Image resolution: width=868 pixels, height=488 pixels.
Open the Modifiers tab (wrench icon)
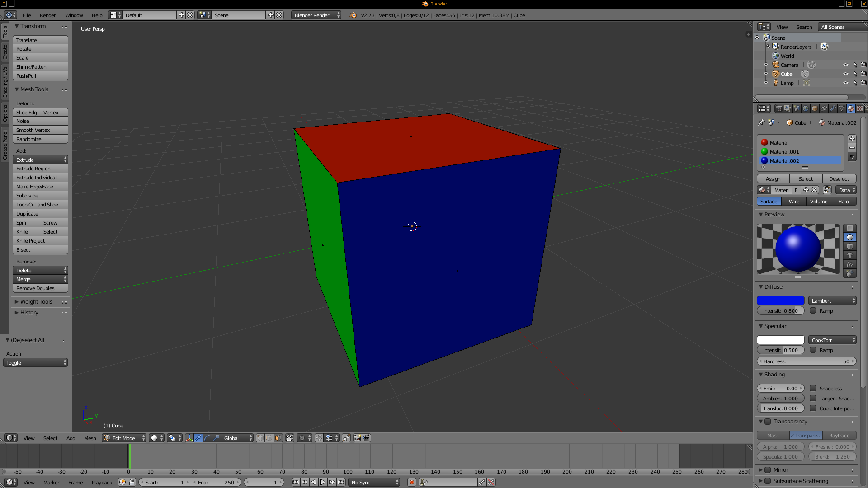(833, 108)
